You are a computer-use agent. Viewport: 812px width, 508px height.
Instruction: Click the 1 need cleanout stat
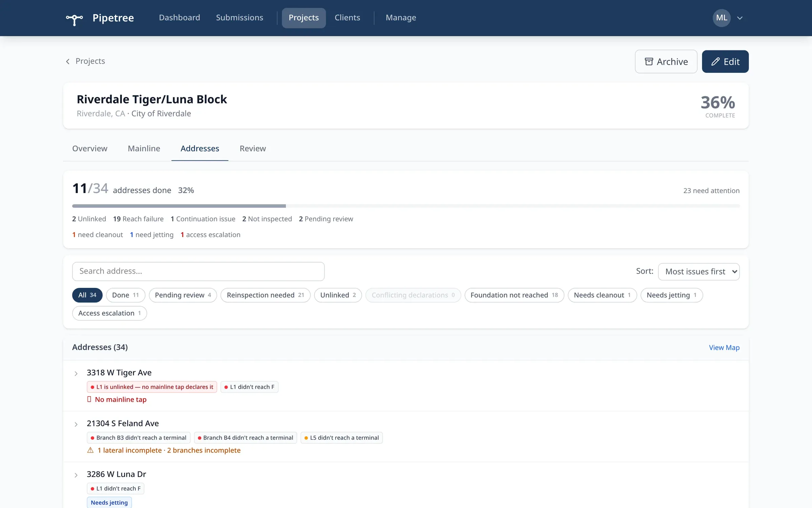(97, 235)
